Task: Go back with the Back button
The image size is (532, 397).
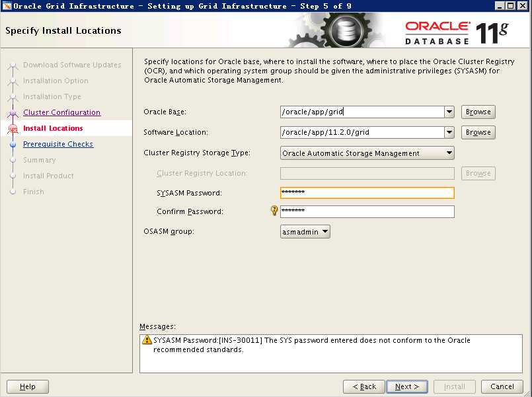Action: click(x=363, y=386)
